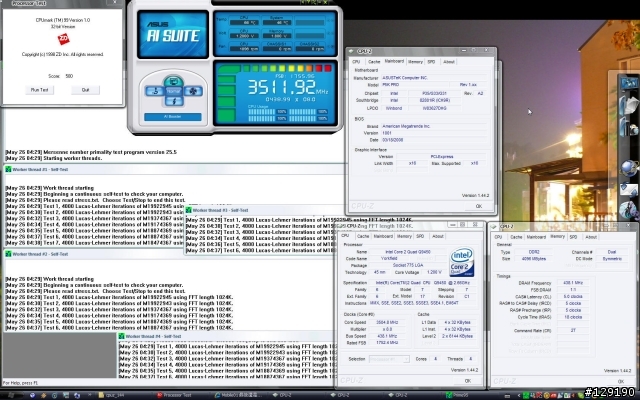
Task: Click the bottom disc icon in right-side dock
Action: pyautogui.click(x=629, y=210)
